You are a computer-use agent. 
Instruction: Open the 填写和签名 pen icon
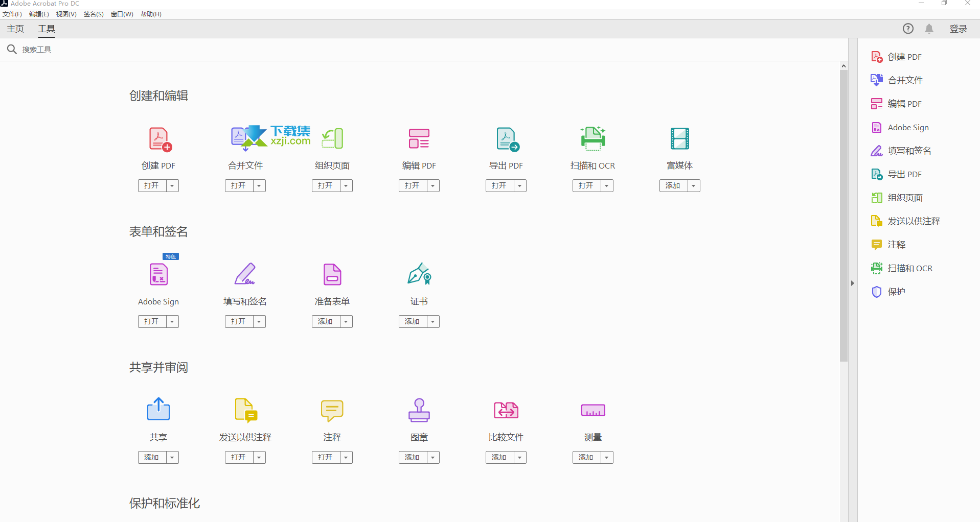pos(245,274)
